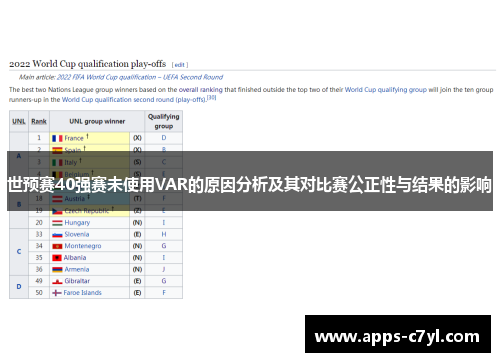Open the Armenia team link
Screen dimensions: 500x362
pyautogui.click(x=77, y=269)
